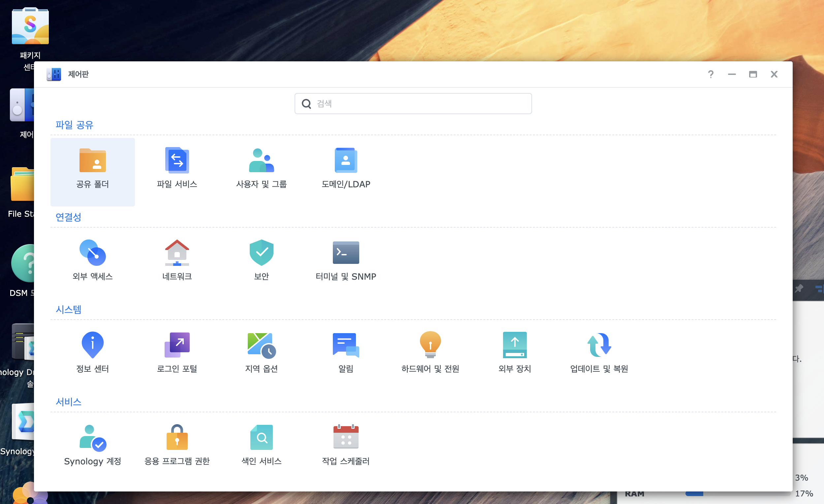Click the help question mark button
The height and width of the screenshot is (504, 824).
[x=711, y=74]
